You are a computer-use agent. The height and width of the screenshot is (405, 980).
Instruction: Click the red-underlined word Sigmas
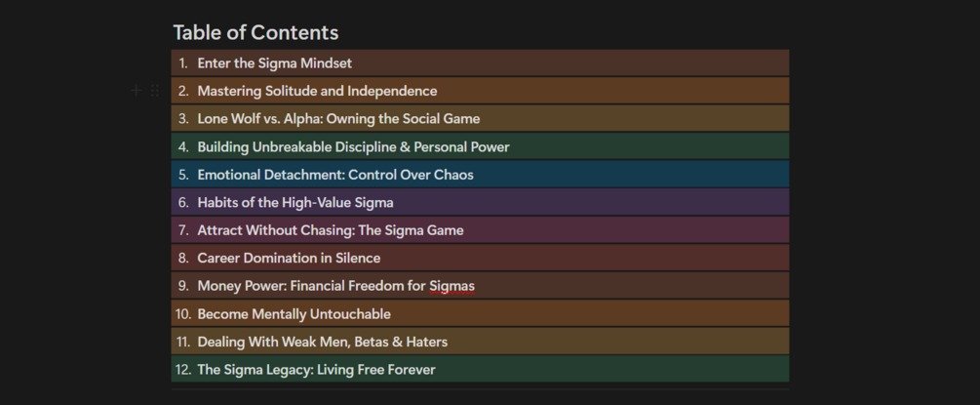tap(452, 286)
